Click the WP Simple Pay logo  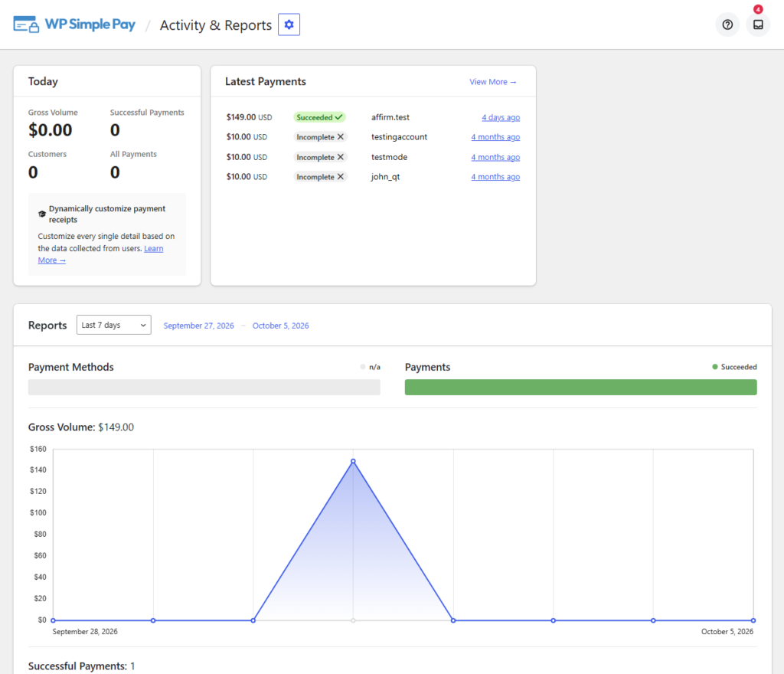coord(74,25)
